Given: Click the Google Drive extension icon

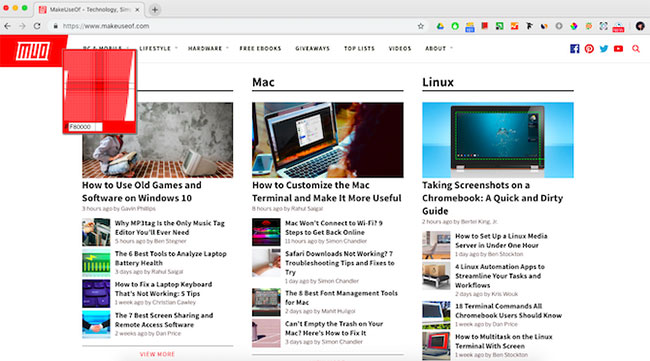Looking at the screenshot, I should click(x=440, y=26).
